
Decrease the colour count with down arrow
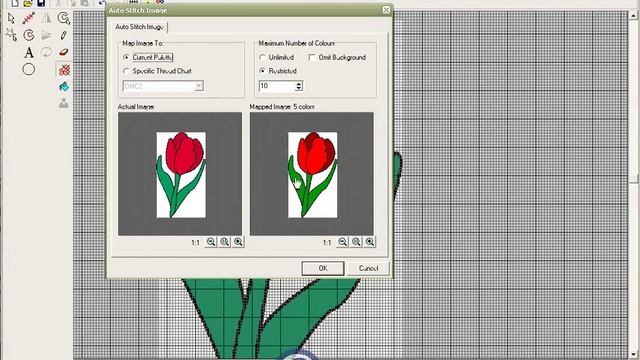click(x=299, y=88)
